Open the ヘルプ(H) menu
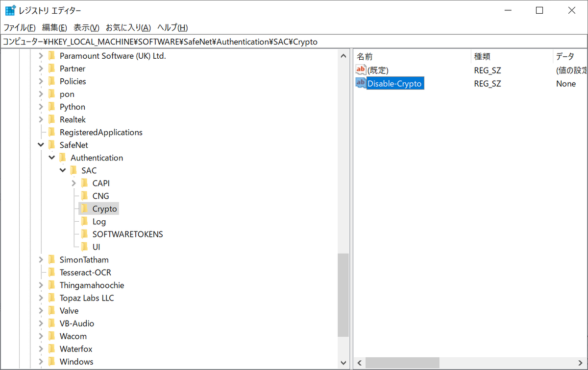Screen dimensions: 588x370 (172, 28)
